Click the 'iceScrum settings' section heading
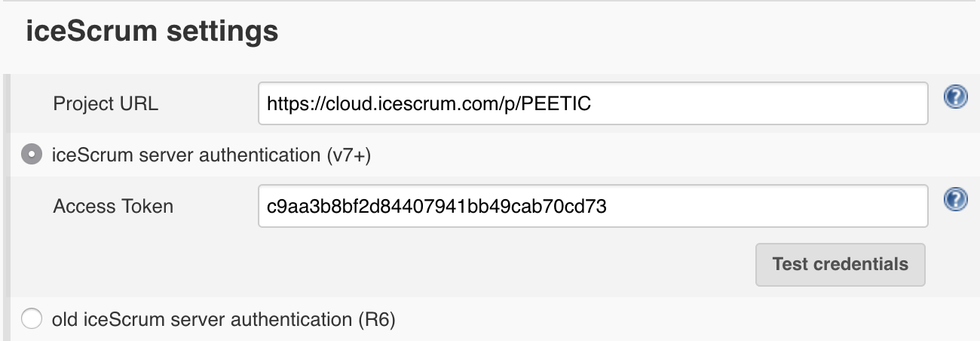Screen dimensions: 980x341 tap(152, 32)
